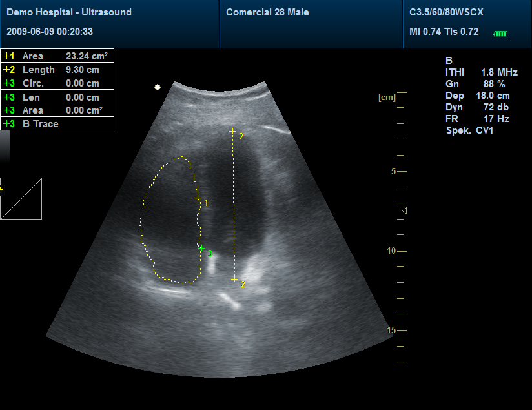
Task: Click the battery status icon
Action: coord(500,34)
